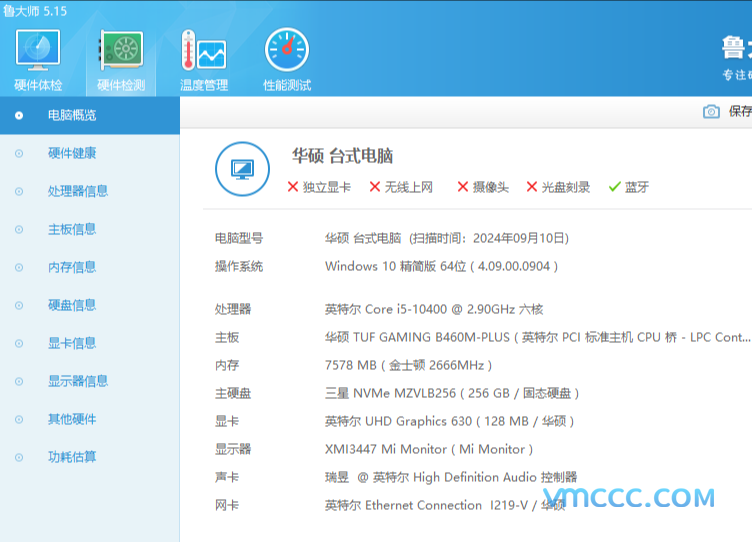The width and height of the screenshot is (752, 542).
Task: Click the 鲁大师 5.15 window title
Action: (35, 11)
